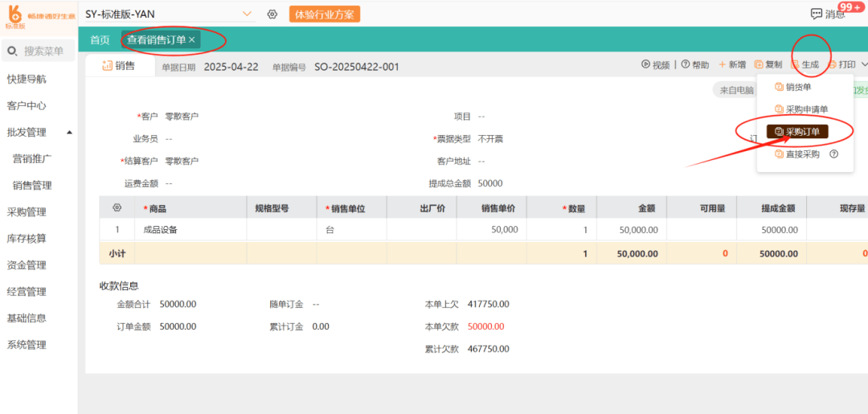This screenshot has width=868, height=414.
Task: Open the 生成 generate menu
Action: tap(805, 65)
